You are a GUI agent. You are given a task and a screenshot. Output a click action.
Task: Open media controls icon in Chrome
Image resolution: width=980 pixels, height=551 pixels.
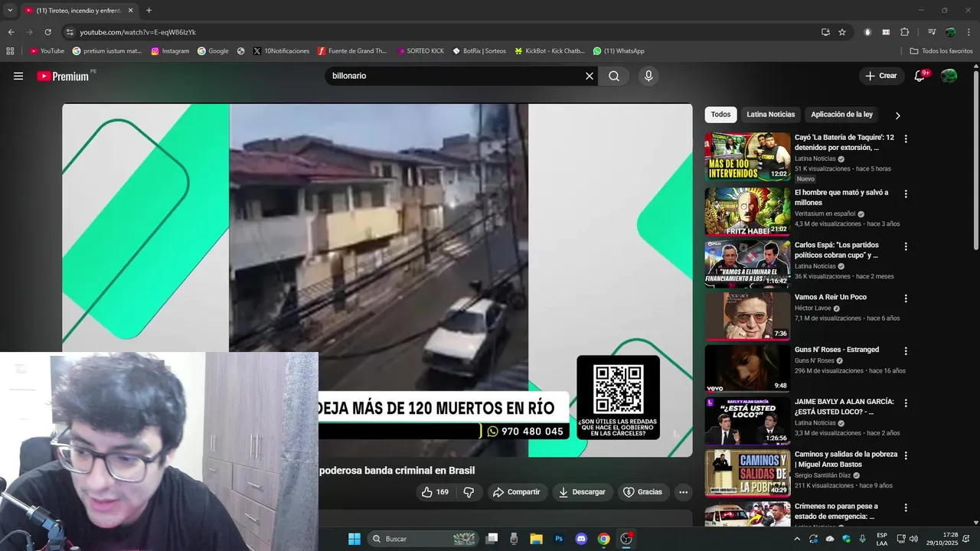coord(932,32)
